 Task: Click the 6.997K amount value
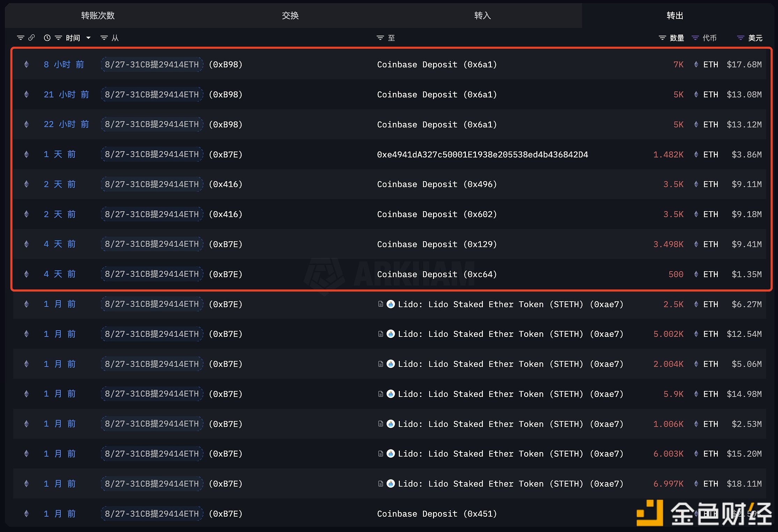668,484
